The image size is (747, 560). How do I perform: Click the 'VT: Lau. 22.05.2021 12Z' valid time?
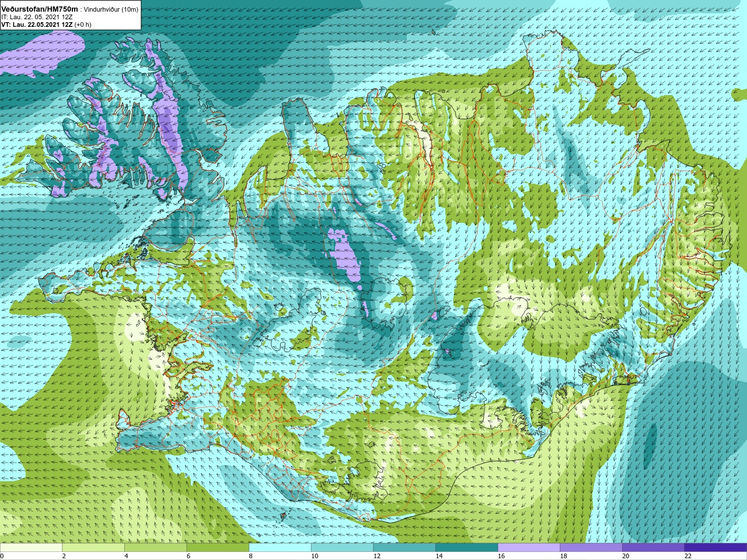pos(37,24)
